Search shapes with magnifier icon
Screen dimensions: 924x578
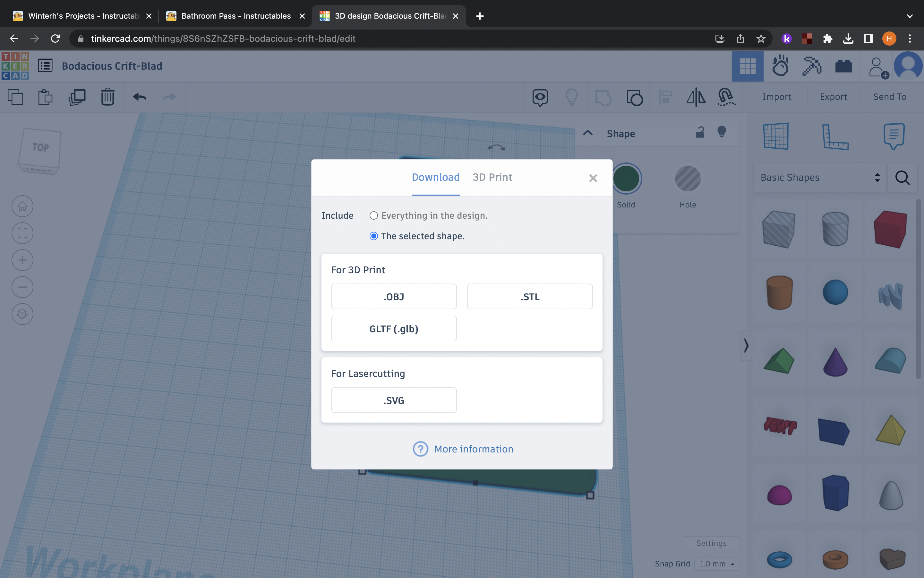tap(903, 178)
